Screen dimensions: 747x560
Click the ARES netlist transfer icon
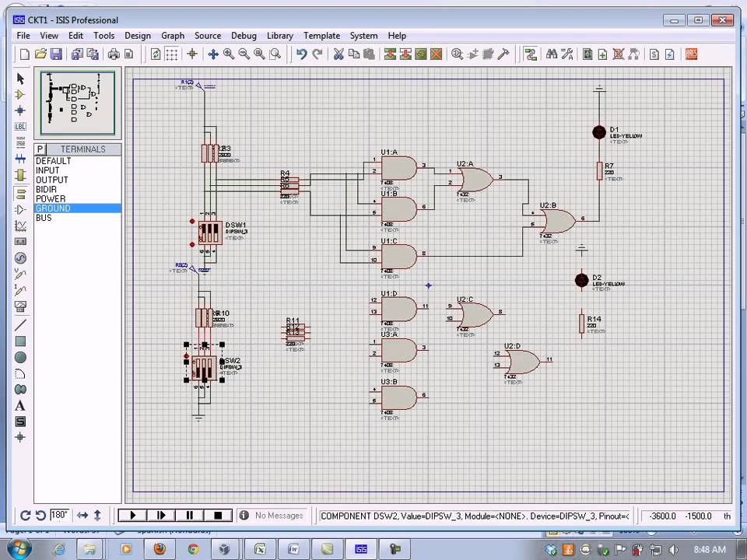click(x=691, y=54)
